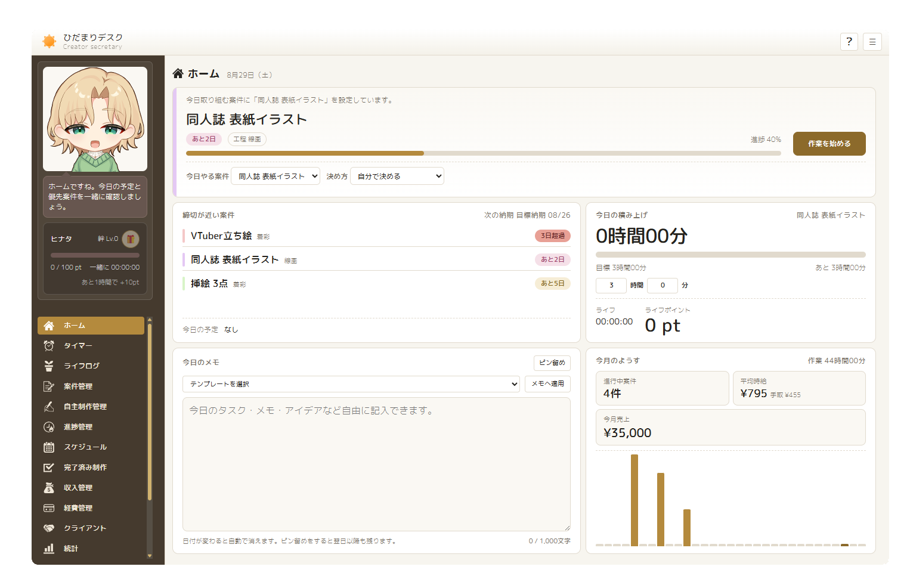The width and height of the screenshot is (910, 588).
Task: Open the 挿絵 3点 project row
Action: click(376, 283)
